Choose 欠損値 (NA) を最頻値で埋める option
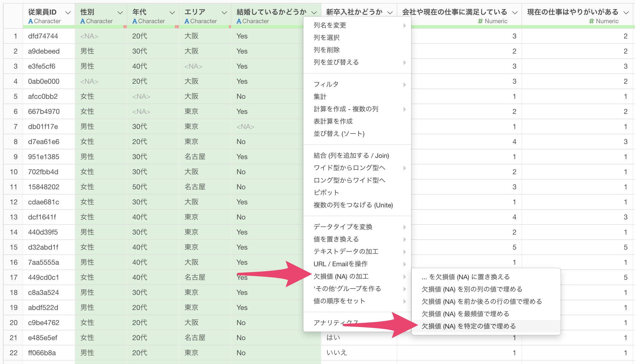This screenshot has height=364, width=635. [465, 314]
